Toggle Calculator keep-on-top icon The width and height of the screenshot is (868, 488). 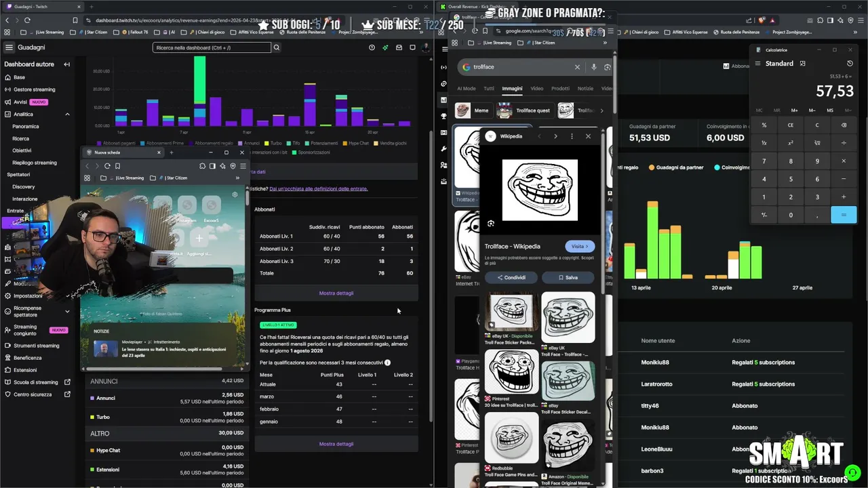[803, 64]
